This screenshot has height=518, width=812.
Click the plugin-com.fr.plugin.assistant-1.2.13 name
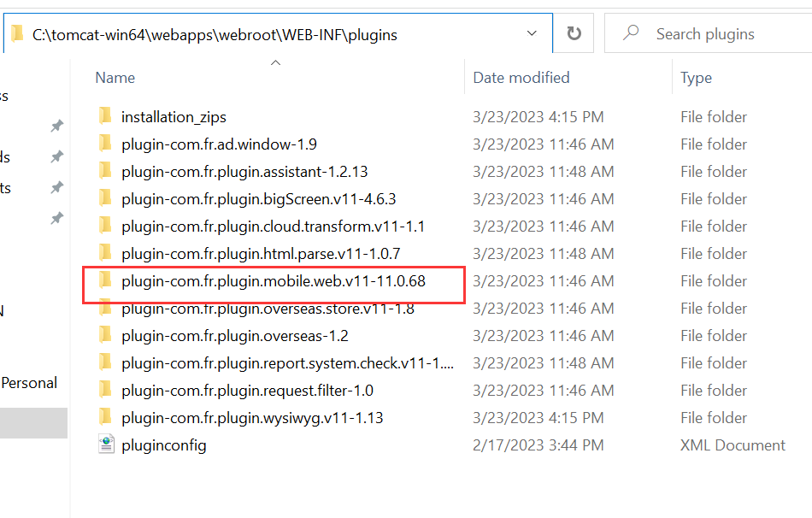coord(244,172)
